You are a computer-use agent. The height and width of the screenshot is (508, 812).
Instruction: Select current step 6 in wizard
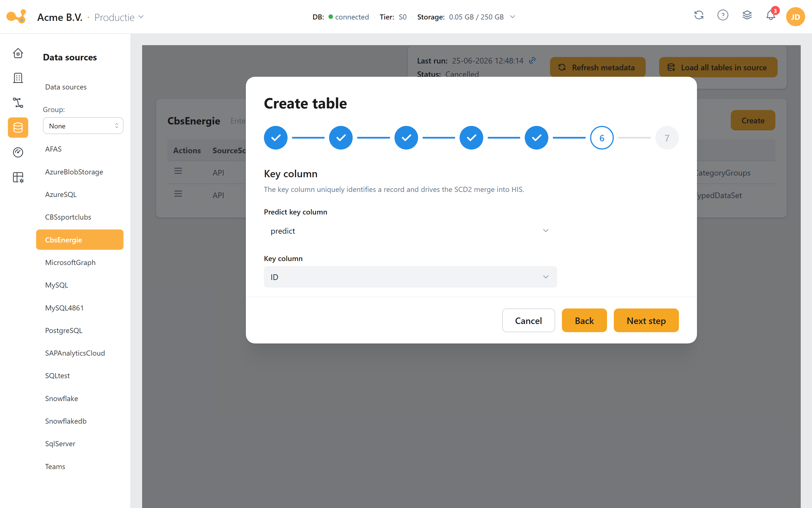(x=602, y=138)
